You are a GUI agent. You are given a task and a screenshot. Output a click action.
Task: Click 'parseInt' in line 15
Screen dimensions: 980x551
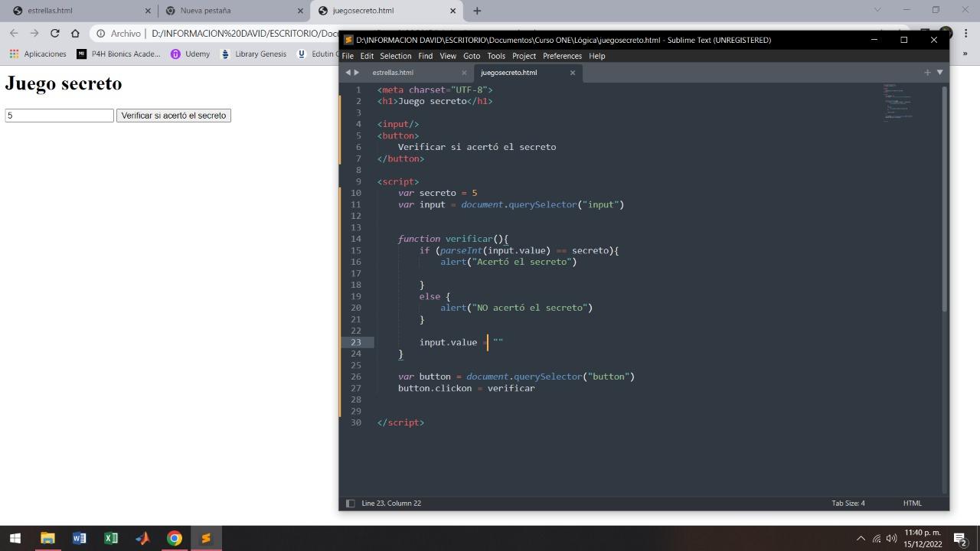(461, 250)
